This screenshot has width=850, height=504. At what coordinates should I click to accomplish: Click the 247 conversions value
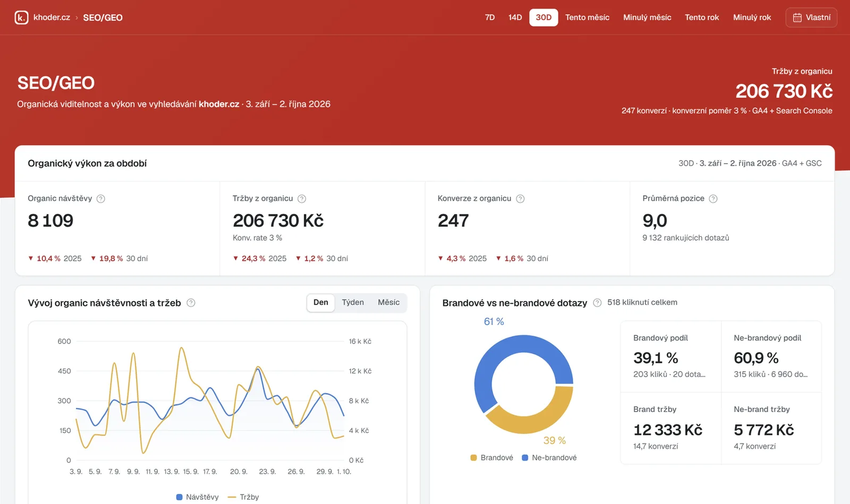tap(453, 220)
